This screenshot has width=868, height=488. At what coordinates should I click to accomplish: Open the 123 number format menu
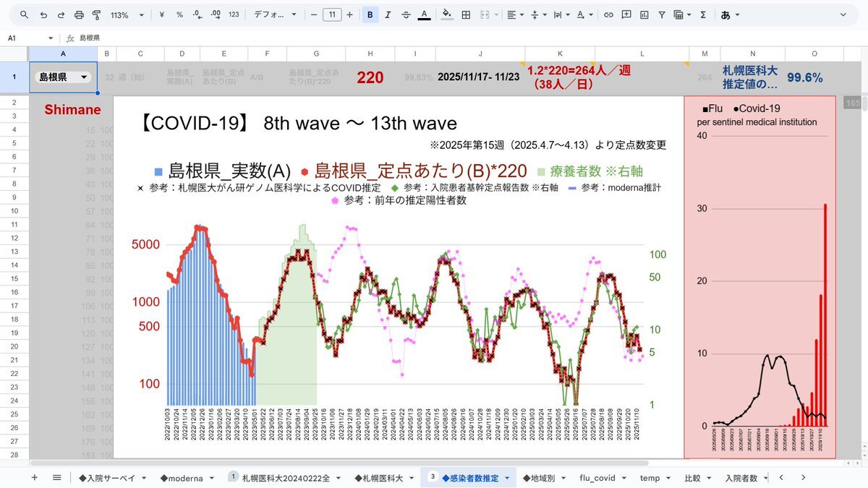pos(234,14)
